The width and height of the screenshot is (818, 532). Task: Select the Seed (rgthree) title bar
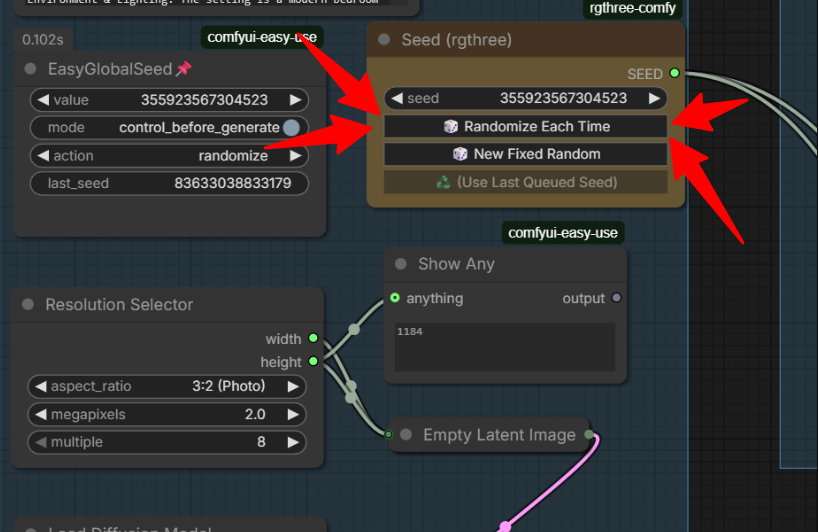pos(526,40)
